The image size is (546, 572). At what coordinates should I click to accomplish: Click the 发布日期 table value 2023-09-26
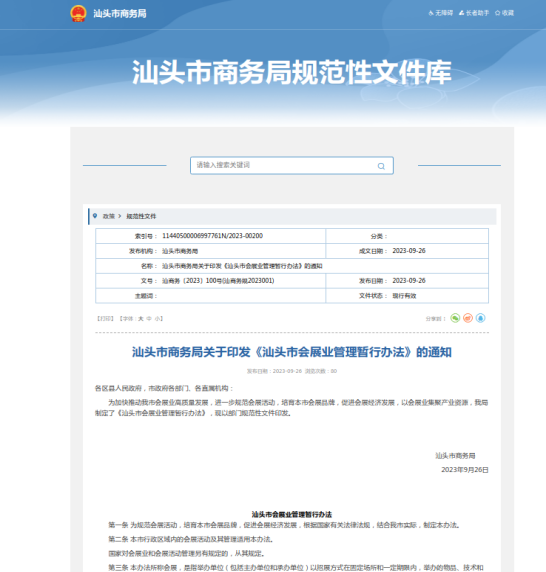coord(409,281)
